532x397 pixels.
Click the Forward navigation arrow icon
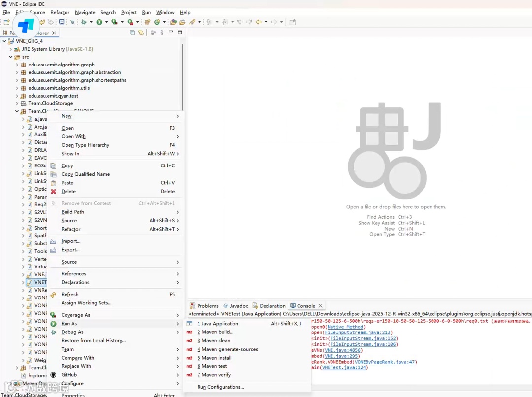[x=274, y=22]
